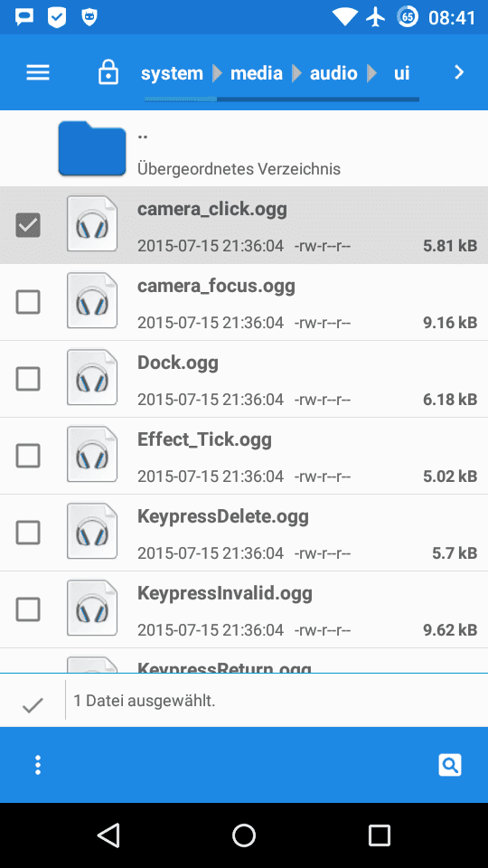488x868 pixels.
Task: Click the arrow after the audio breadcrumb
Action: [371, 72]
